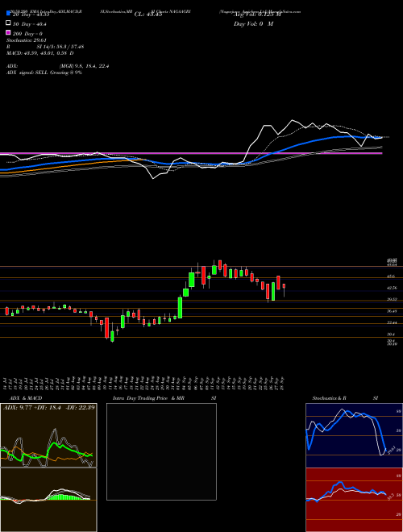Click the 'MACD: 48.59, 48.01, 0.58 D' readout
Screen dimensions: 403x532
click(40, 53)
